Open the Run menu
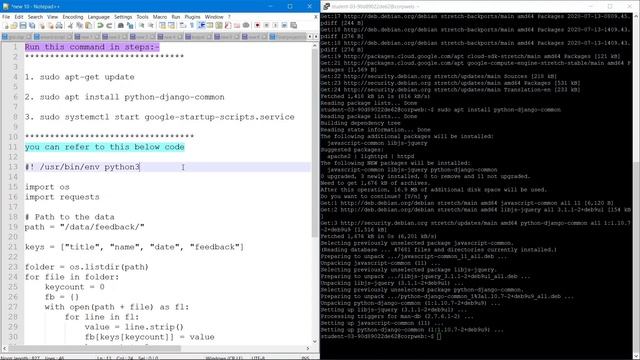640x360 pixels. pos(176,17)
